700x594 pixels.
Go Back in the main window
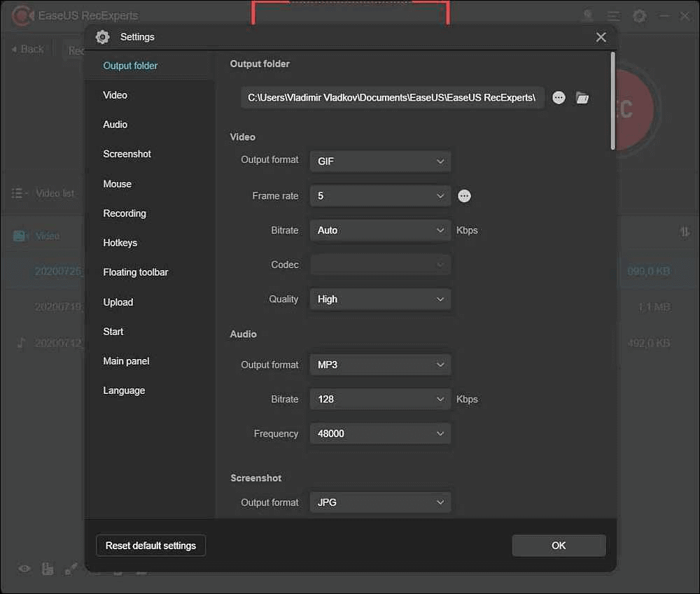28,49
